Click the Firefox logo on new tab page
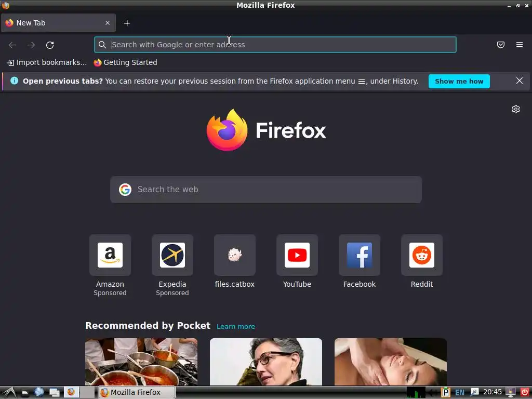This screenshot has width=532, height=399. (x=266, y=130)
